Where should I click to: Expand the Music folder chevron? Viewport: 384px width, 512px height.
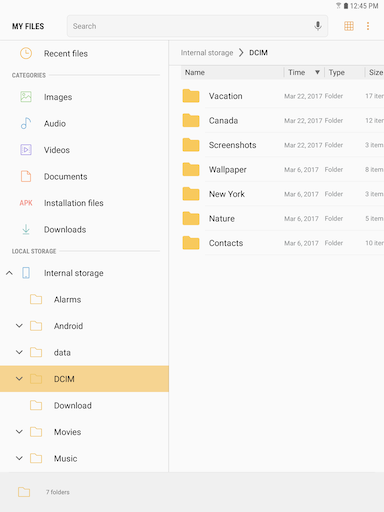(x=19, y=458)
